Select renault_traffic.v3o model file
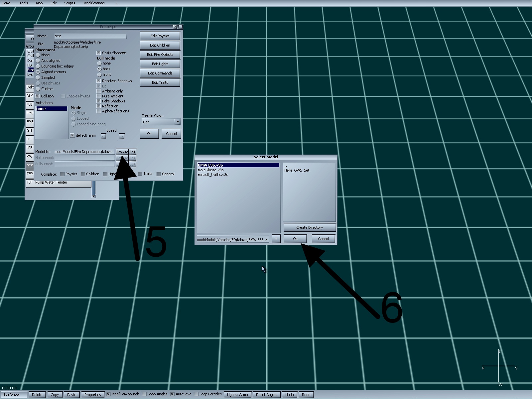The image size is (532, 399). 213,175
